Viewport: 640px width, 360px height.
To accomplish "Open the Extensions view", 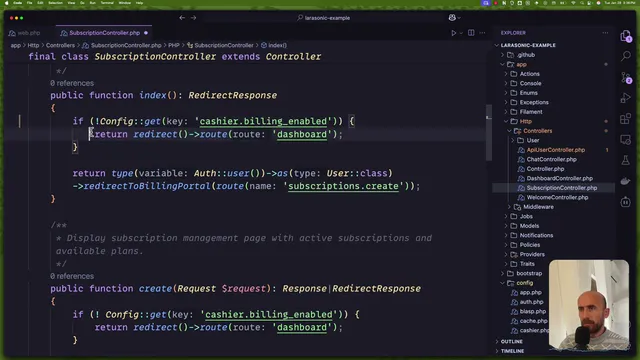I will 625,119.
